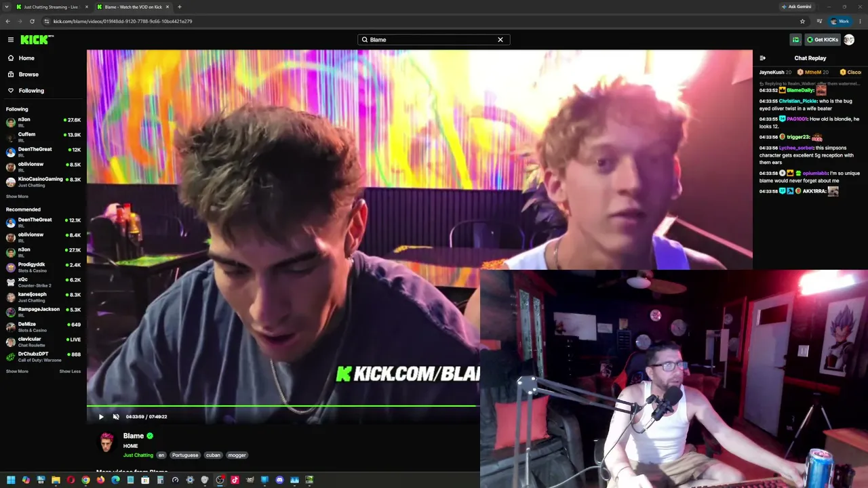Click the Blame channel name
Image resolution: width=868 pixels, height=488 pixels.
134,436
